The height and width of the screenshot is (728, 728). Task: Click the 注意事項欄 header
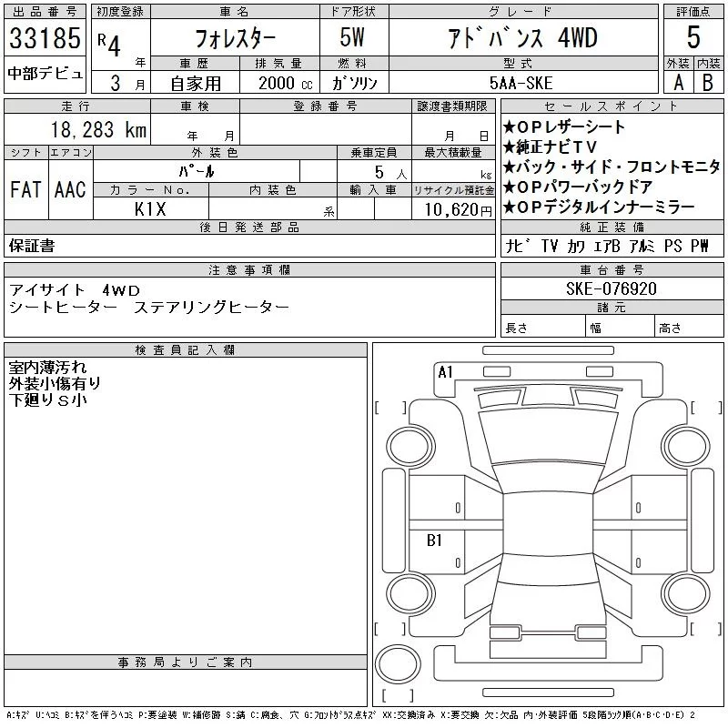(x=249, y=269)
